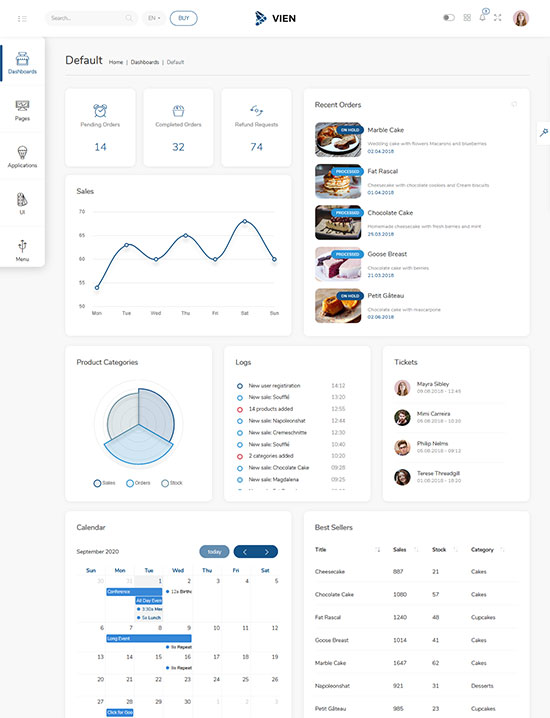Screen dimensions: 550x718
Task: Open the Dashboards sidebar section
Action: [22, 63]
